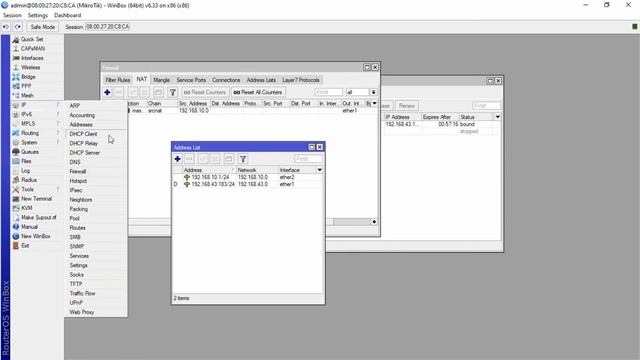Switch to the Mangle tab
The height and width of the screenshot is (360, 640).
[x=162, y=80]
